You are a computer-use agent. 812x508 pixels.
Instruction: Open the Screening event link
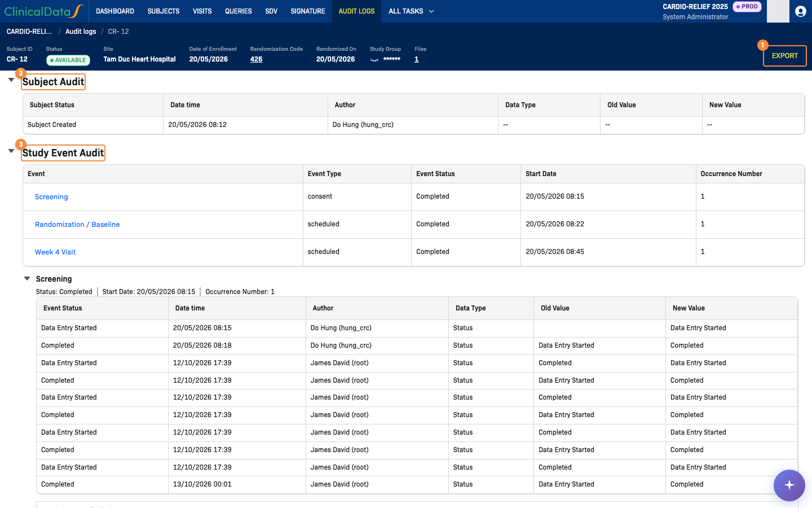(51, 197)
